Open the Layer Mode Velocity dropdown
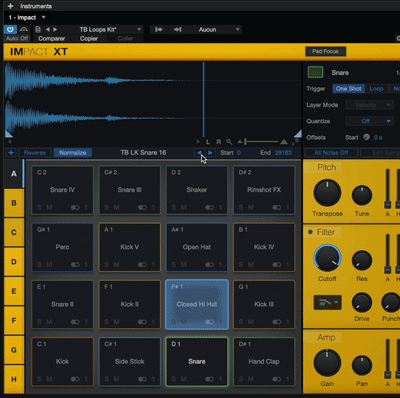This screenshot has height=398, width=400. coord(369,105)
